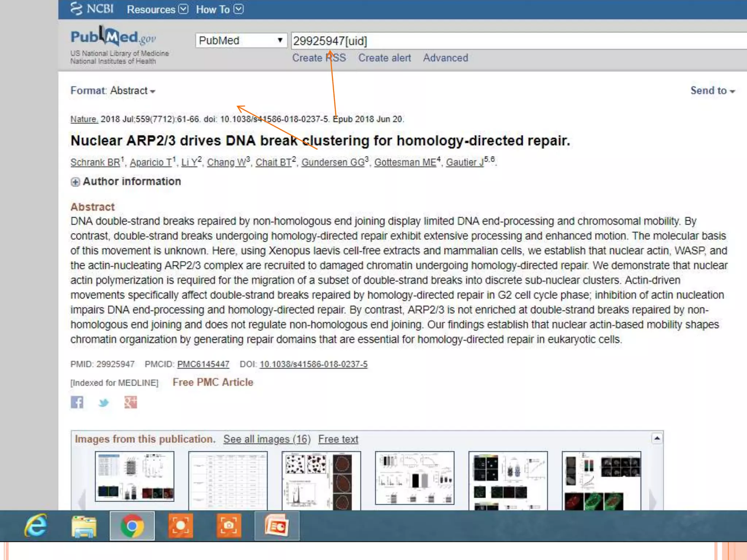Open the first publication image thumbnail
747x560 pixels.
135,476
